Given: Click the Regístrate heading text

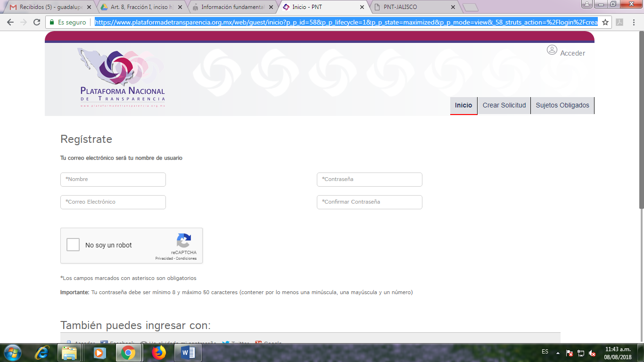Looking at the screenshot, I should [x=86, y=140].
